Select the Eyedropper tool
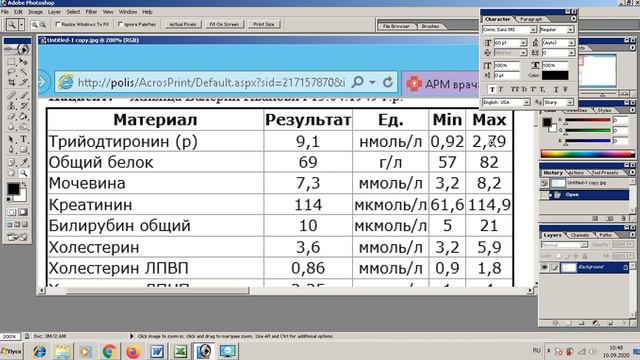The height and width of the screenshot is (360, 640). (x=23, y=162)
